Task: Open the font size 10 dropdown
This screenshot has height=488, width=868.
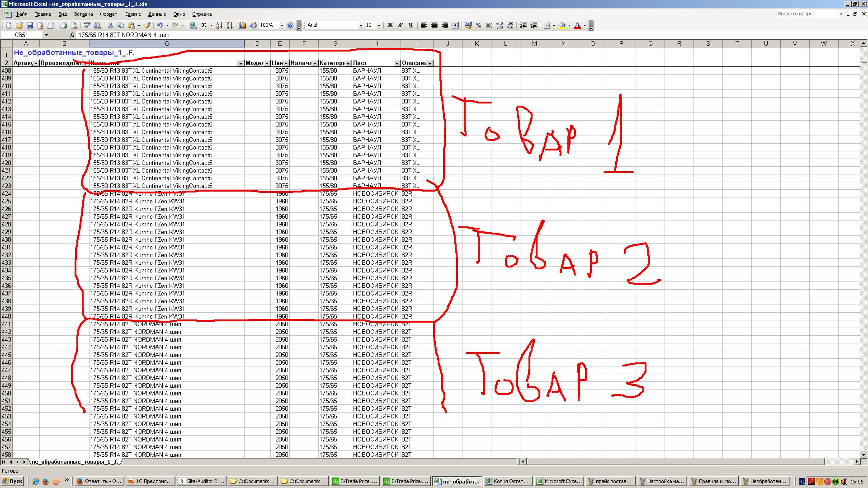Action: click(379, 25)
